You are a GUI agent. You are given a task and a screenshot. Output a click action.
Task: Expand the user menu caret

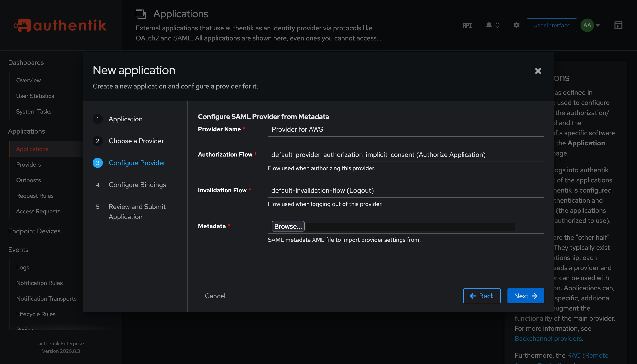(x=598, y=25)
